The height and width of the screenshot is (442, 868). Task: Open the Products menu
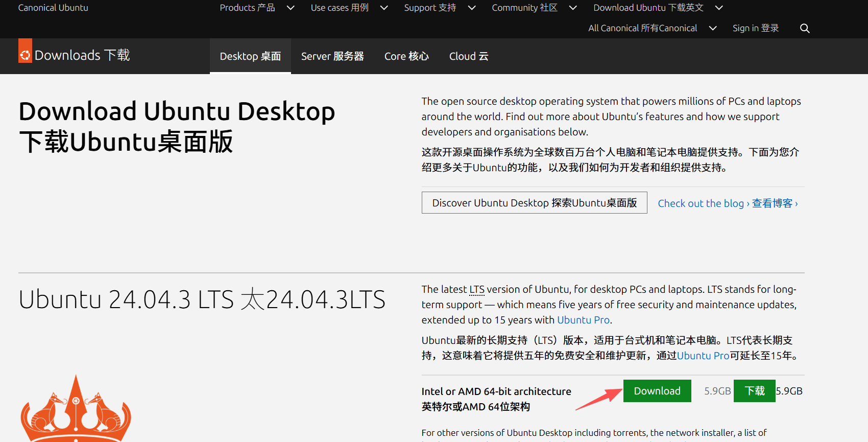coord(248,8)
